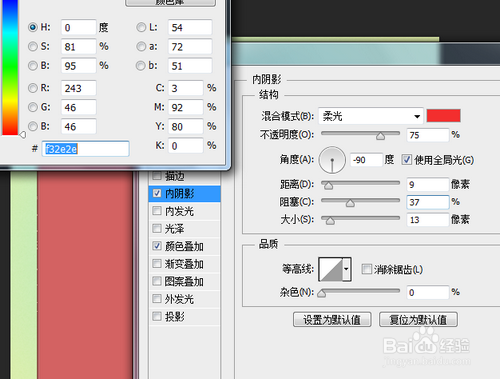Click the Lab a field showing 72
Viewport: 500px width, 379px height.
190,47
